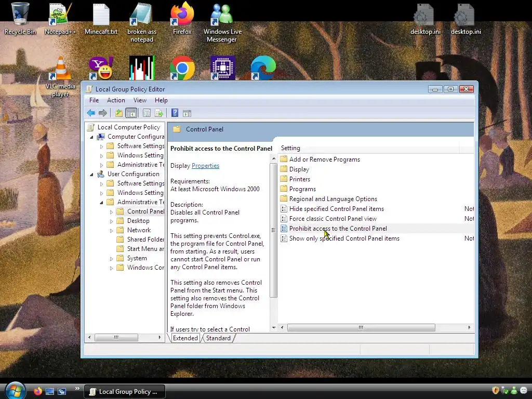The image size is (532, 399).
Task: Click the Export List toolbar icon
Action: (158, 113)
